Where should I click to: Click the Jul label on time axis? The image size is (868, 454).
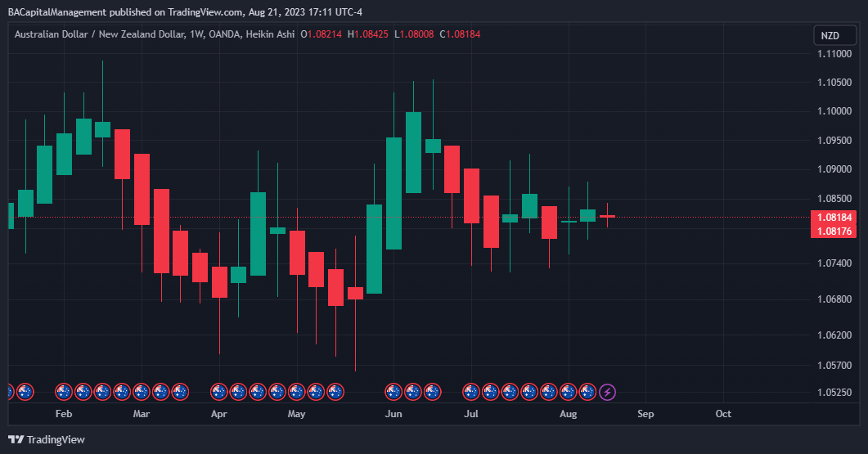tap(471, 414)
